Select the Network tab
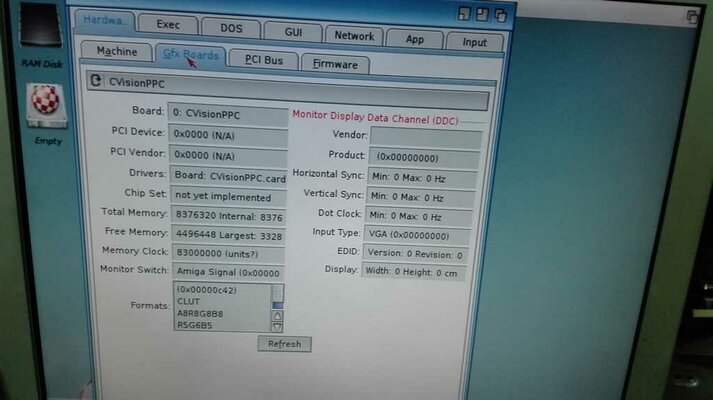Viewport: 713px width, 400px height. [x=354, y=35]
